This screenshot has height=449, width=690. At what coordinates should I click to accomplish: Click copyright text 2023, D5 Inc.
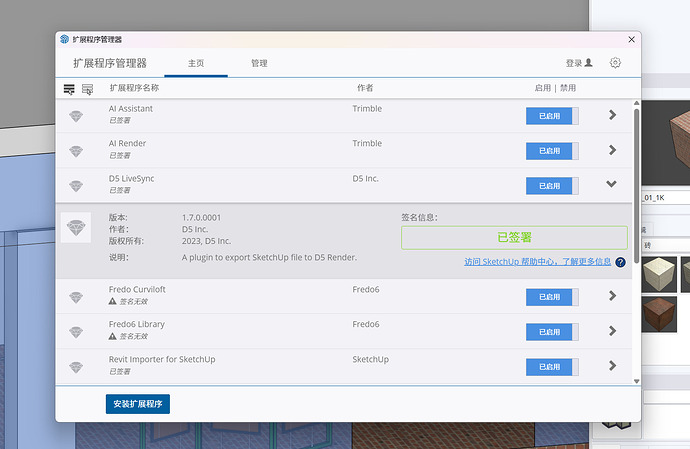coord(206,241)
